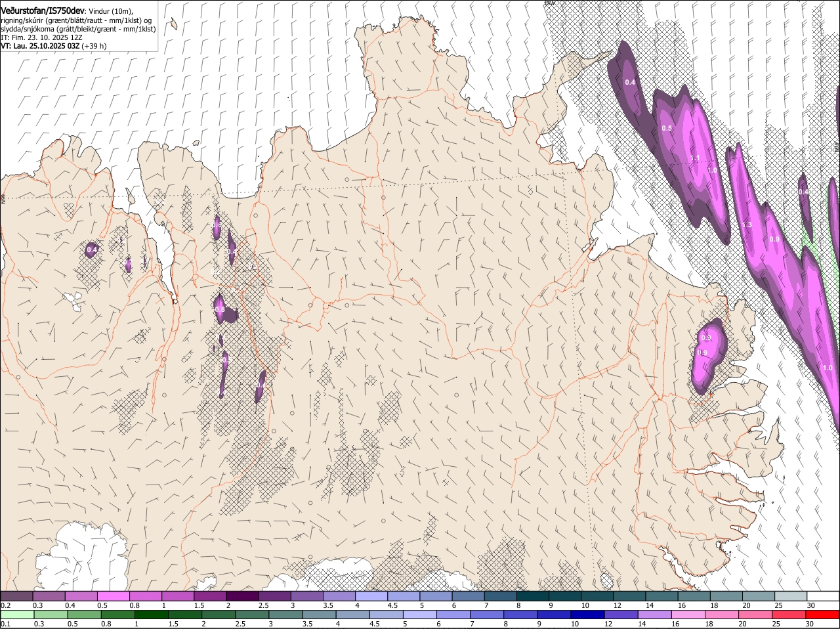840x629 pixels.
Task: Pick the 0.3 purple snow legend swatch
Action: click(49, 596)
